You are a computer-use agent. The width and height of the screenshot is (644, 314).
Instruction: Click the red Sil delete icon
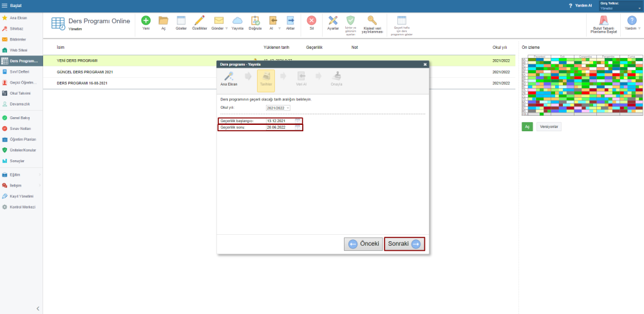tap(312, 21)
